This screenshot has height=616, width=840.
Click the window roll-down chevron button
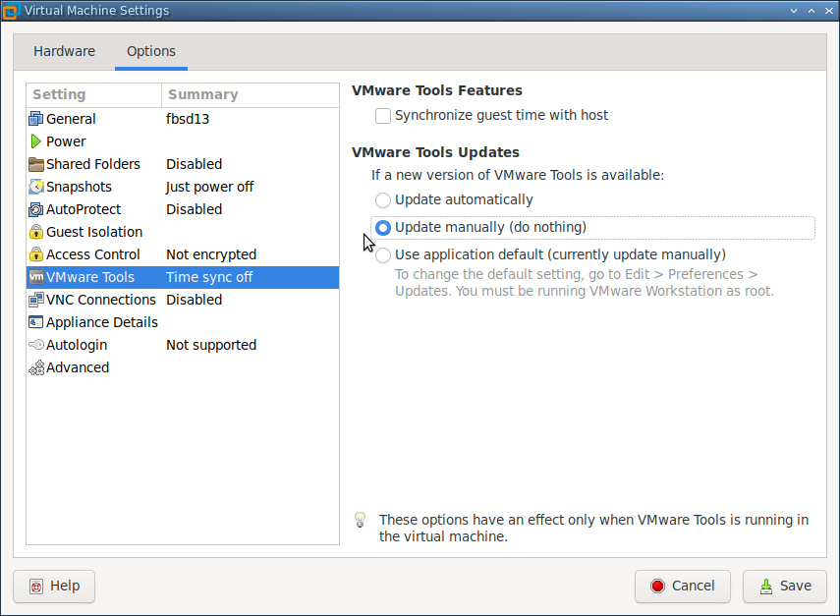[x=794, y=11]
